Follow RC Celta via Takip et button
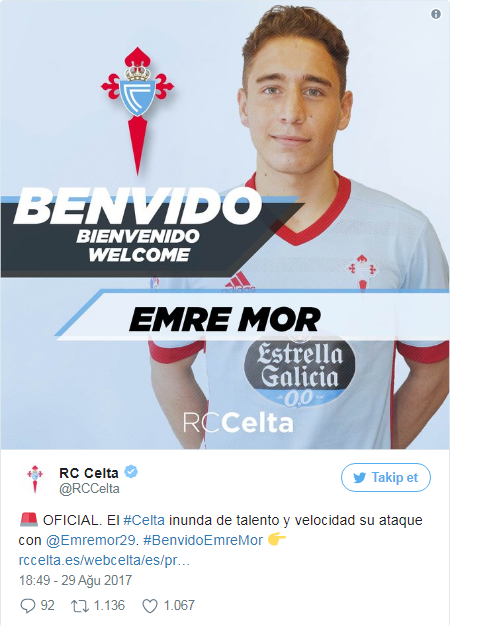486x627 pixels. pyautogui.click(x=386, y=477)
